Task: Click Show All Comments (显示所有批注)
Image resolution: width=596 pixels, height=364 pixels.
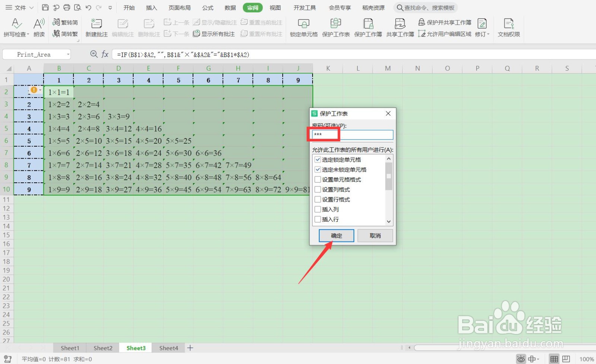Action: coord(214,34)
